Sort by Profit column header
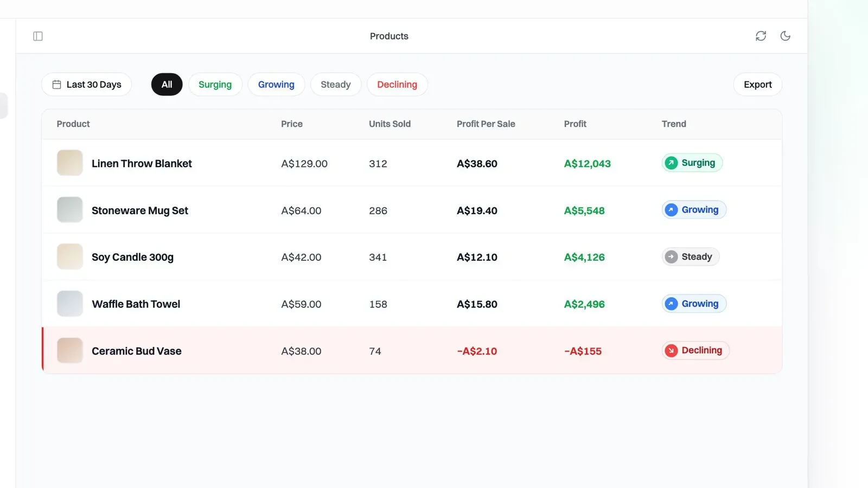This screenshot has width=868, height=488. (575, 124)
